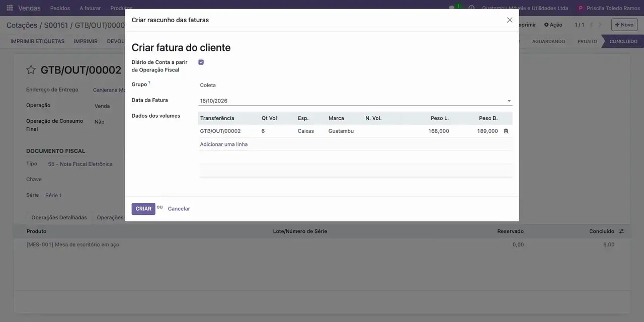Click the IMPRIMIR button in status bar
Viewport: 644px width, 322px height.
(x=86, y=41)
